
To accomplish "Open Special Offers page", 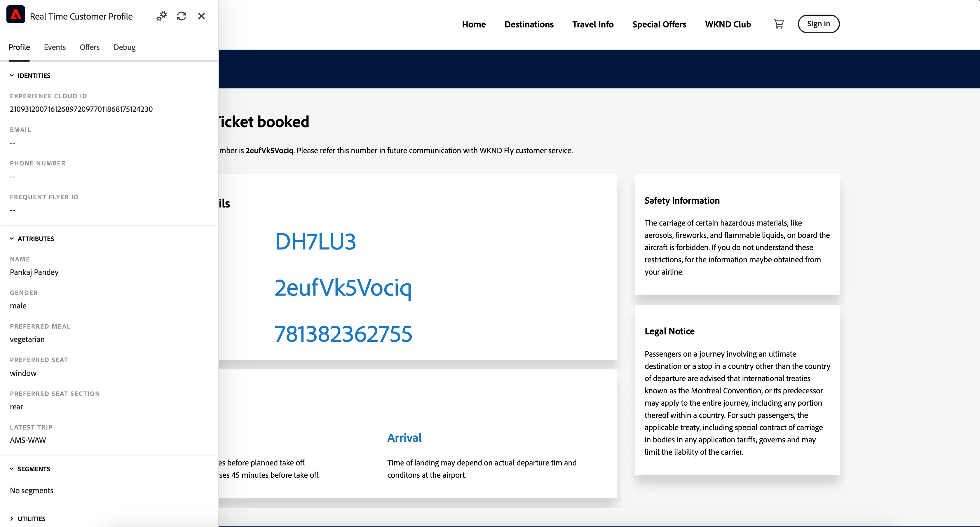I will (659, 24).
